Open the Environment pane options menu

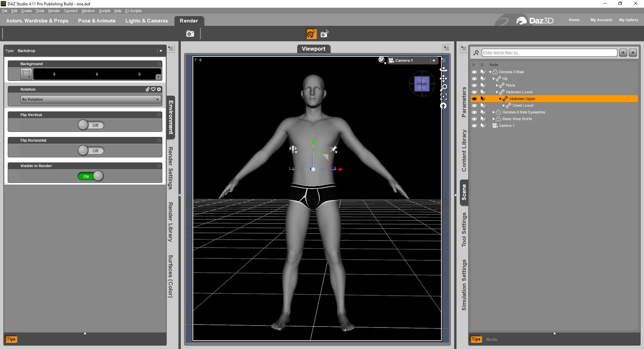tap(171, 48)
